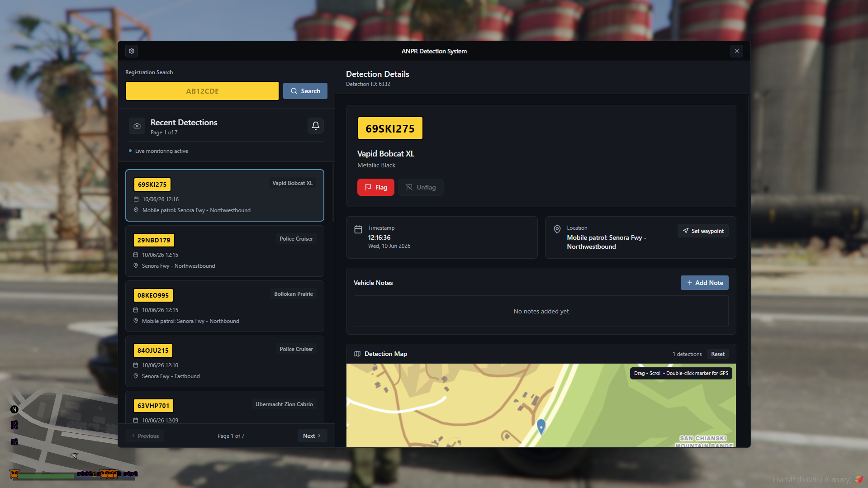868x488 pixels.
Task: Click the calendar icon on the 84OJU215 card
Action: click(136, 365)
